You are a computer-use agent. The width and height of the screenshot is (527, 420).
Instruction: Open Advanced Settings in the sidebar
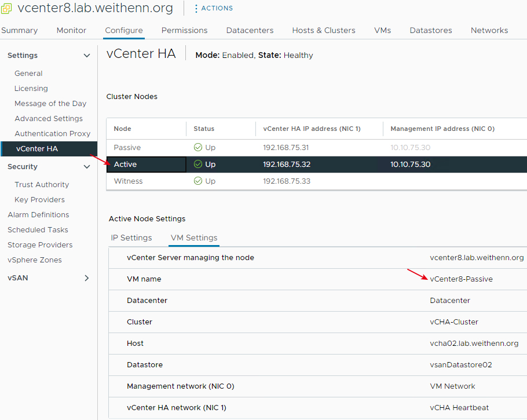[x=49, y=119]
